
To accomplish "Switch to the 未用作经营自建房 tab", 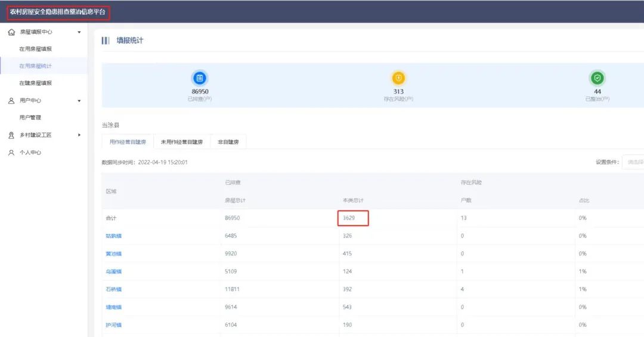I will tap(182, 142).
